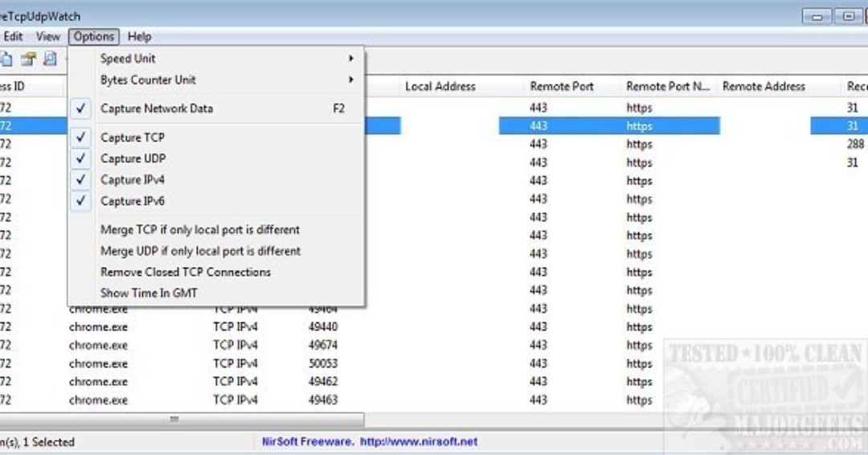Toggle Capture IPv4 option off
This screenshot has width=868, height=455.
click(x=216, y=180)
